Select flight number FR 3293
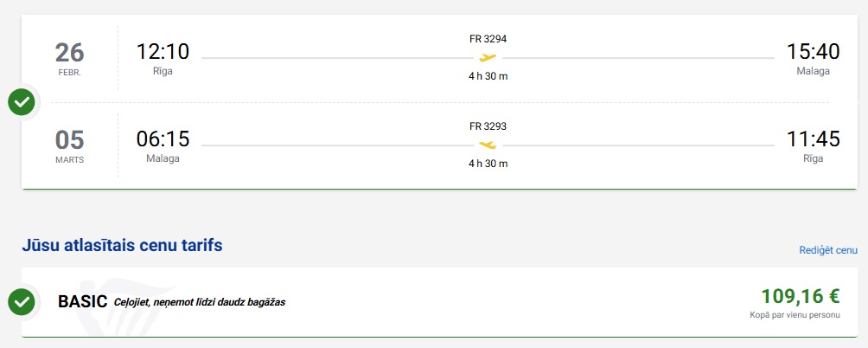Screen dimensions: 868x348 pos(488,126)
